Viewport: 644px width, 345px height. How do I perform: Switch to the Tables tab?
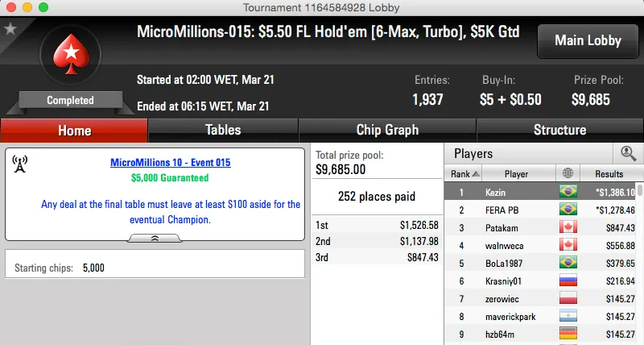[x=223, y=130]
